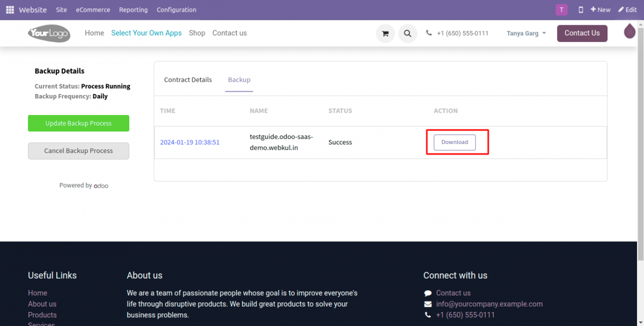The image size is (644, 326).
Task: Click the Download backup button
Action: pyautogui.click(x=455, y=142)
